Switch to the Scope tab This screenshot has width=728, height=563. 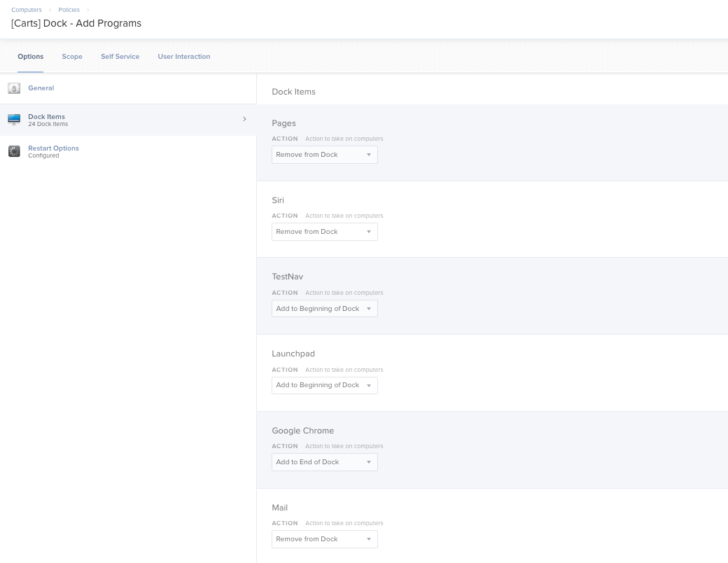click(x=72, y=57)
